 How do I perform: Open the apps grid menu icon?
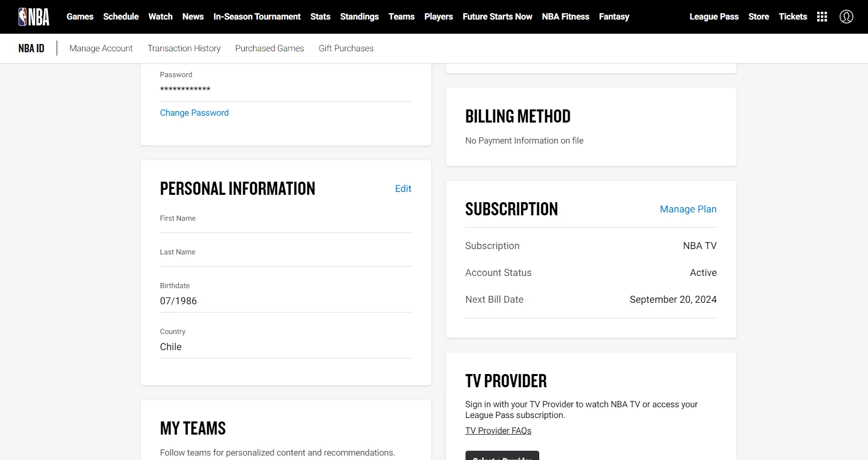point(822,17)
